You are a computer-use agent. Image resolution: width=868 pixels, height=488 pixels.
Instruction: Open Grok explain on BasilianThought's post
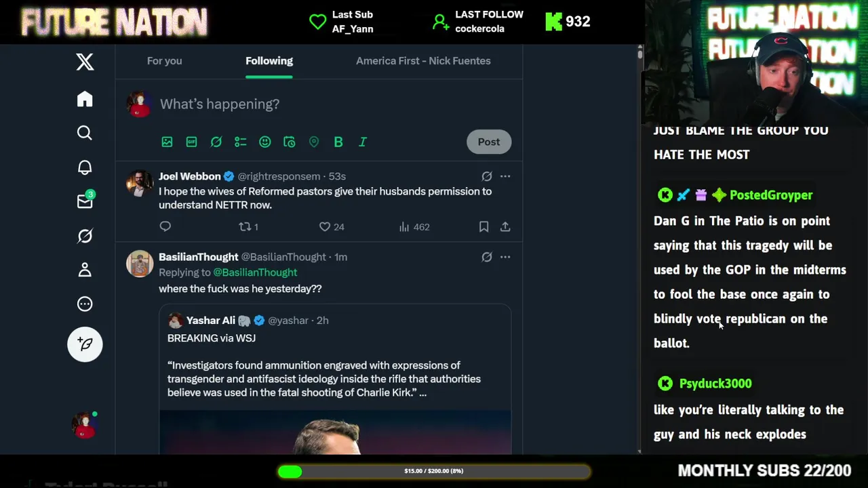[487, 257]
